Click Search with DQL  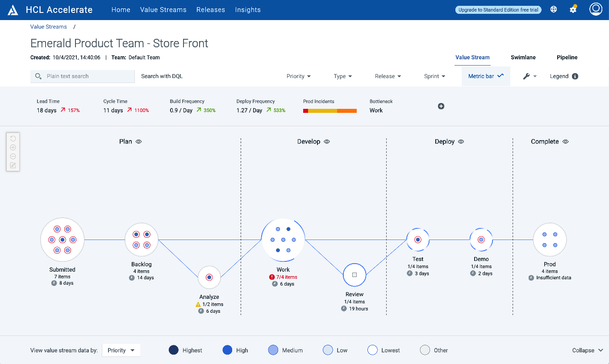162,76
